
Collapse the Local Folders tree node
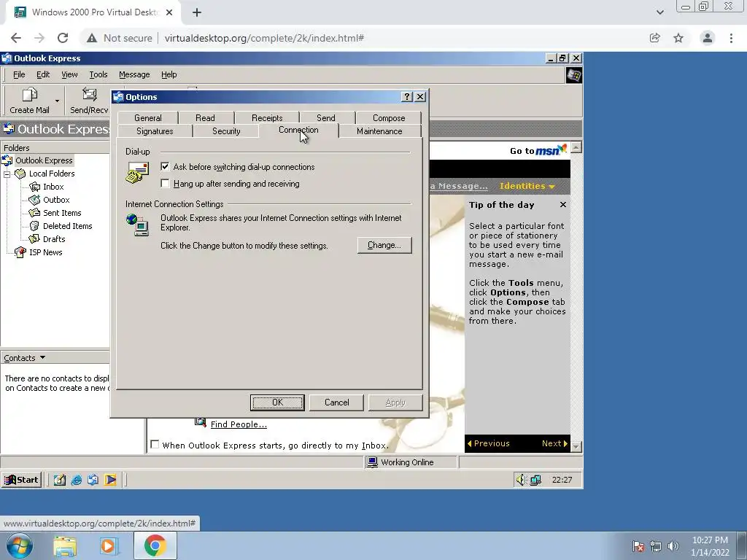(7, 174)
